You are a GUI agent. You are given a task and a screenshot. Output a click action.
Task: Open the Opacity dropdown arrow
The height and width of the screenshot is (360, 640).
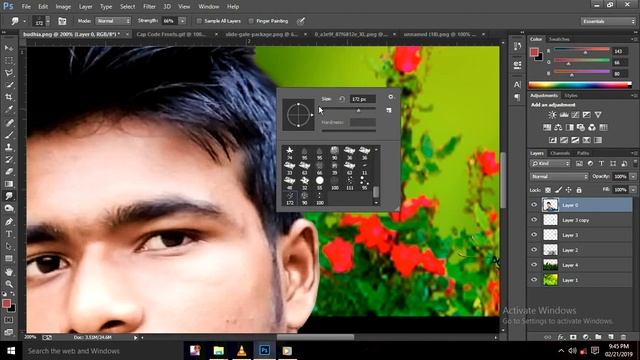tap(633, 176)
